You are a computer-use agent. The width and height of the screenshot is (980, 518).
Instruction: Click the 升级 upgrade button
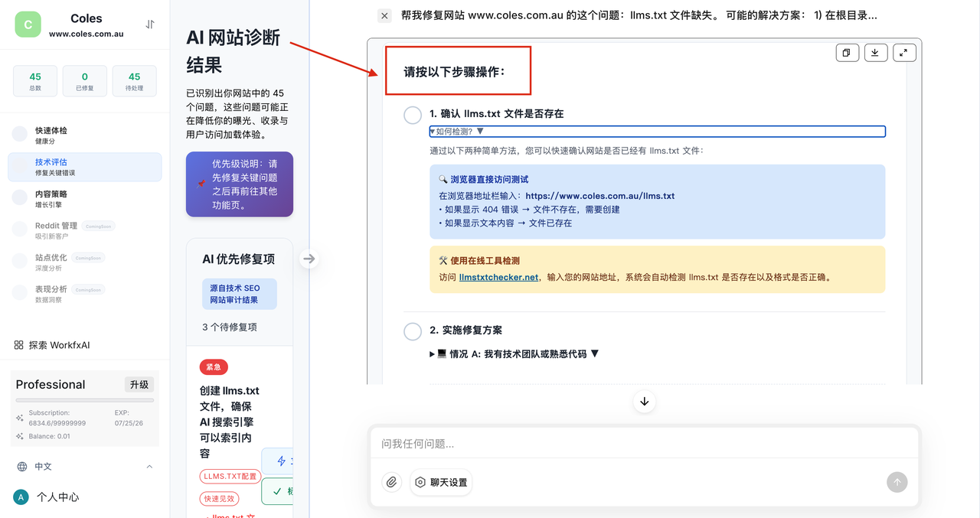tap(139, 385)
